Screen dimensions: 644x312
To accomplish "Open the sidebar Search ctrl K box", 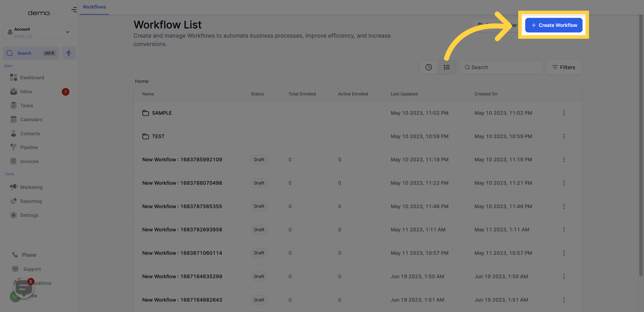I will [31, 53].
